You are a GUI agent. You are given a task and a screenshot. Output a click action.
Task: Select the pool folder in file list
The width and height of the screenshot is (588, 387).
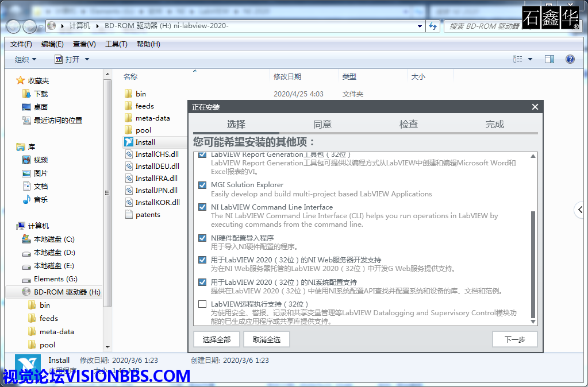pyautogui.click(x=143, y=130)
